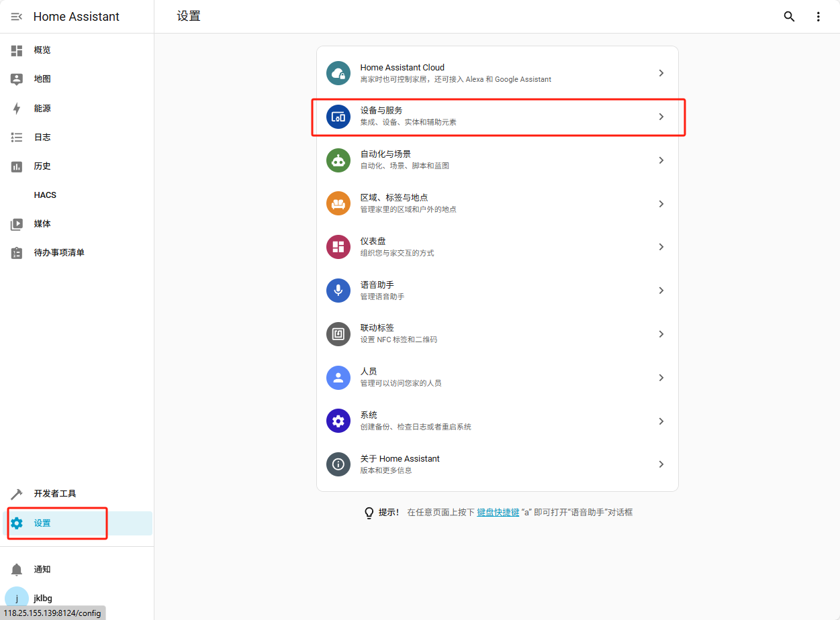Click chevron on 联动标签 row
Screen dimensions: 840x620
(x=661, y=334)
